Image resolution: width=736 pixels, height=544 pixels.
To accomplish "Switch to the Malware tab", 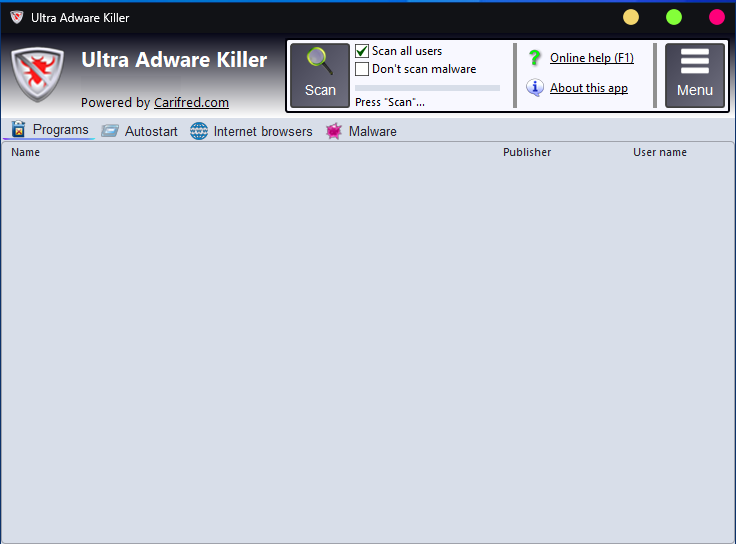I will (361, 131).
